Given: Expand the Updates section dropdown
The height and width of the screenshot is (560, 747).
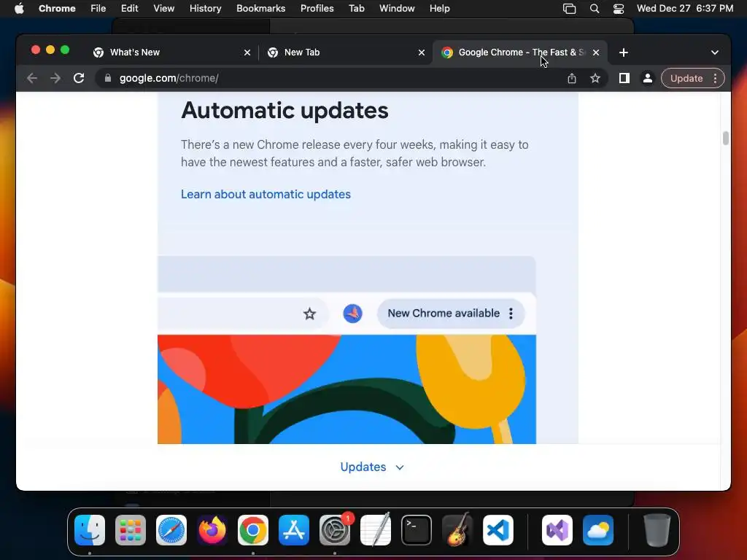Looking at the screenshot, I should [372, 467].
